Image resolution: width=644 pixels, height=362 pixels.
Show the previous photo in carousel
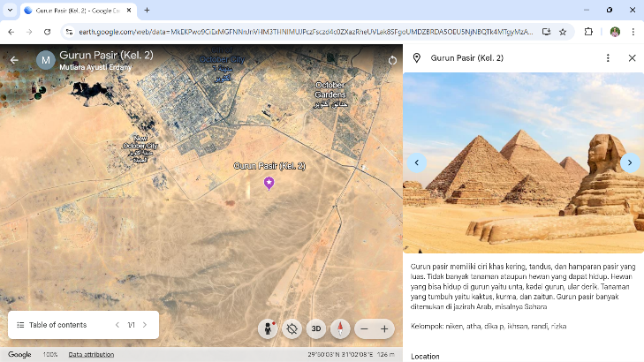click(x=417, y=162)
